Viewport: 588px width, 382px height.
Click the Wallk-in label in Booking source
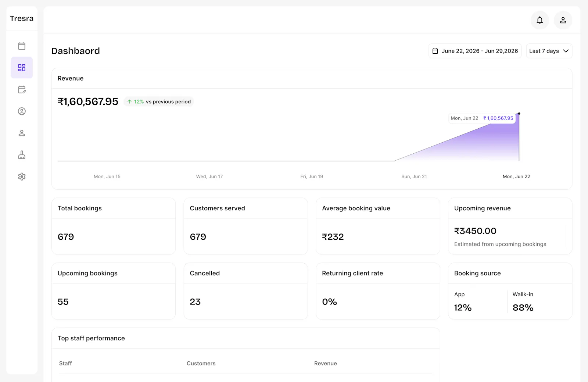tap(523, 294)
